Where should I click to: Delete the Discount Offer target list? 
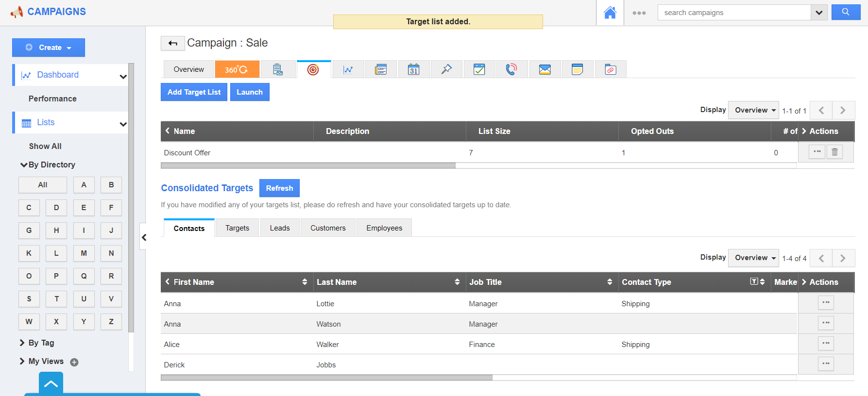pyautogui.click(x=834, y=152)
